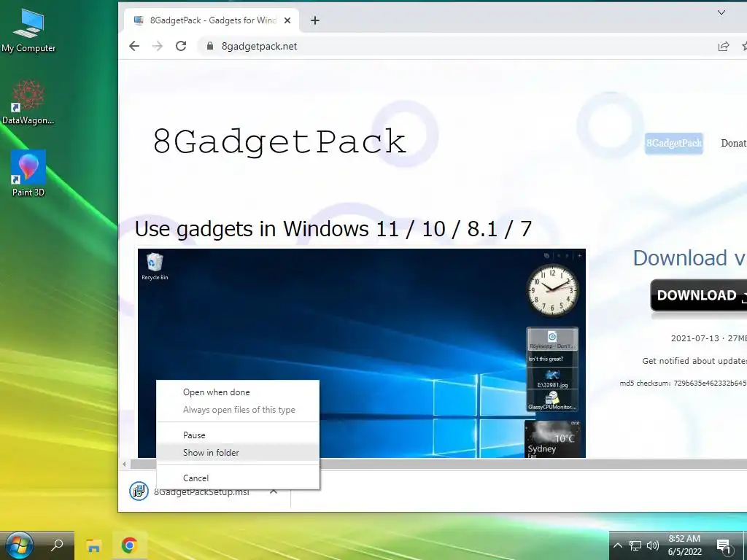Click the Get notified about updates link

pyautogui.click(x=694, y=361)
